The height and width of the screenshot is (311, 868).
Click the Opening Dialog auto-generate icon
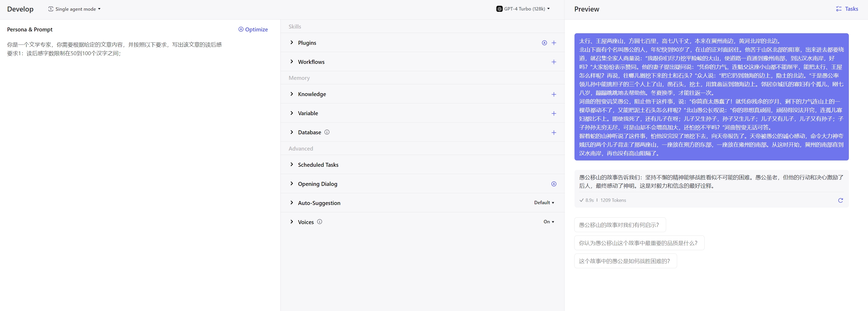pos(554,184)
